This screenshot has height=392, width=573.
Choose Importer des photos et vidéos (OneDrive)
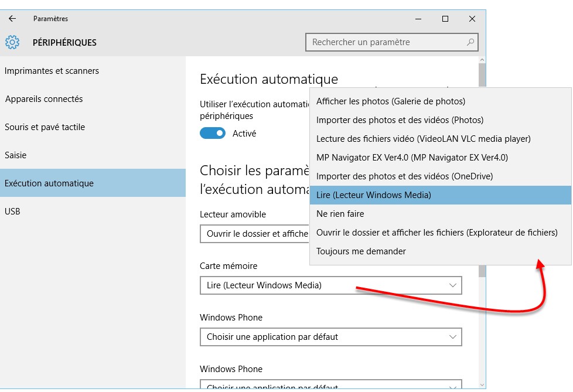tap(404, 176)
